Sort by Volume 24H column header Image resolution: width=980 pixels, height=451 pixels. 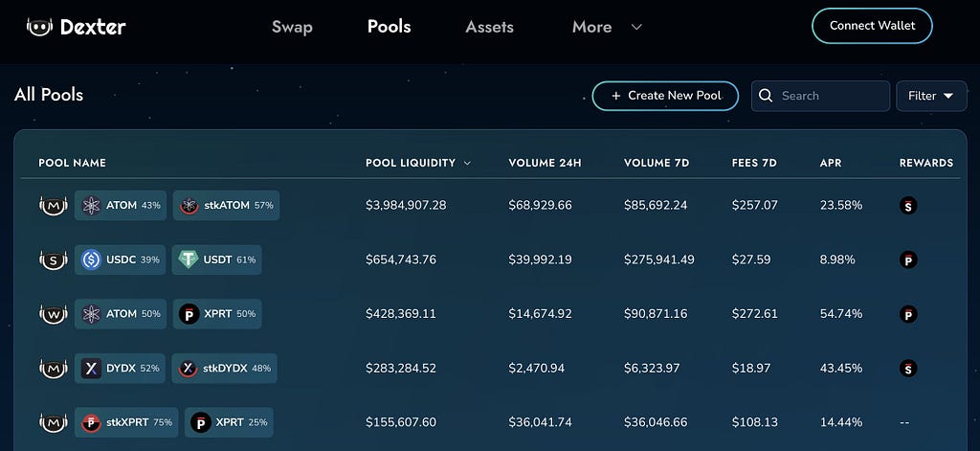[x=545, y=163]
